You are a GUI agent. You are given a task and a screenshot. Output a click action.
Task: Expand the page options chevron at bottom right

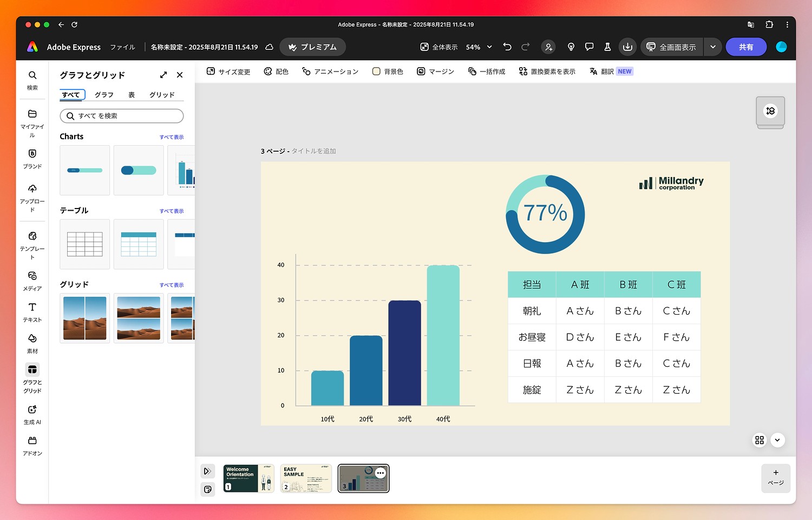777,440
